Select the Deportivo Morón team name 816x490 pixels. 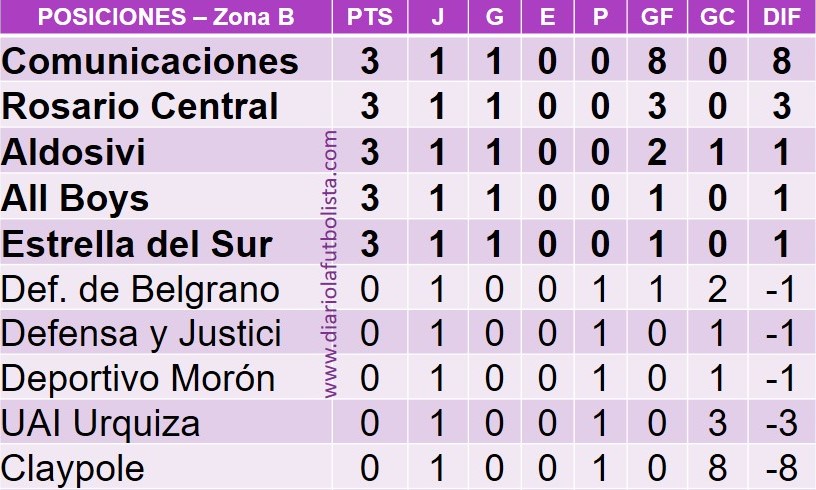pyautogui.click(x=138, y=378)
